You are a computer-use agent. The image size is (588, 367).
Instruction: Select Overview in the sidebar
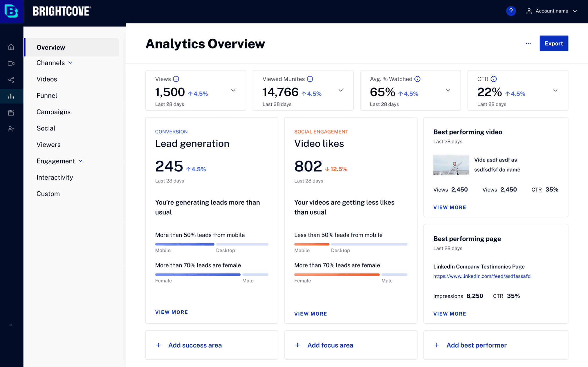pos(72,47)
